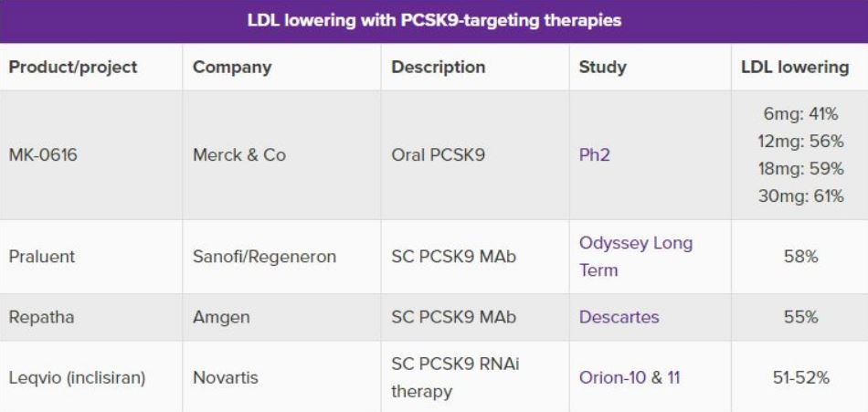The width and height of the screenshot is (868, 412).
Task: Click the Company column header
Action: click(232, 67)
